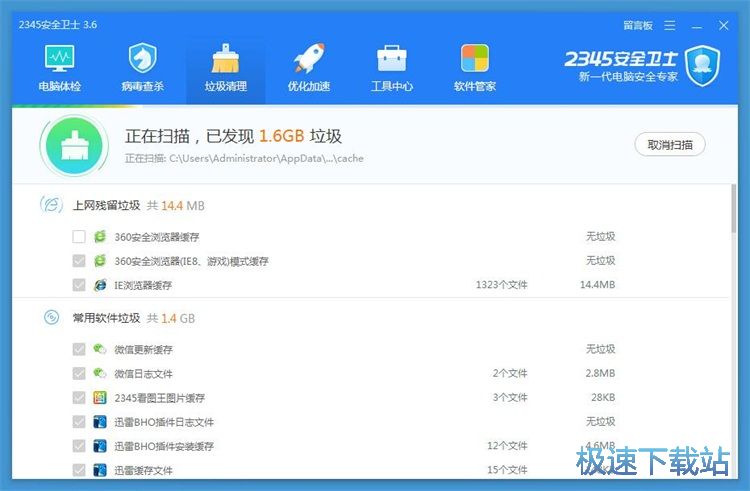Viewport: 750px width, 491px height.
Task: Open the 病毒查杀 virus scan shield icon
Action: click(x=143, y=58)
